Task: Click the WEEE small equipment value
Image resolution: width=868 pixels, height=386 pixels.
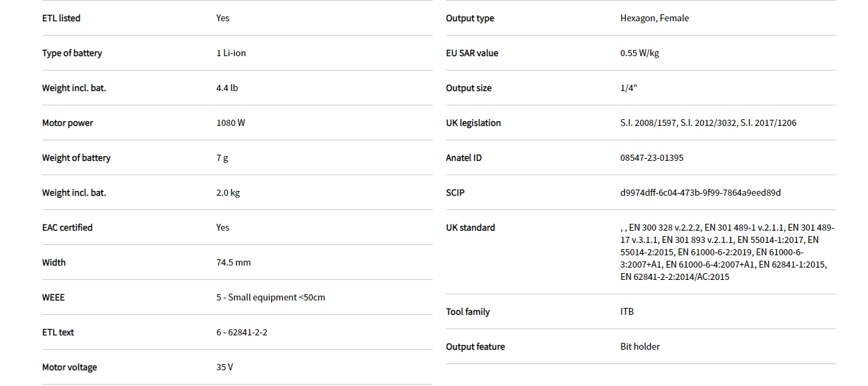Action: tap(270, 298)
